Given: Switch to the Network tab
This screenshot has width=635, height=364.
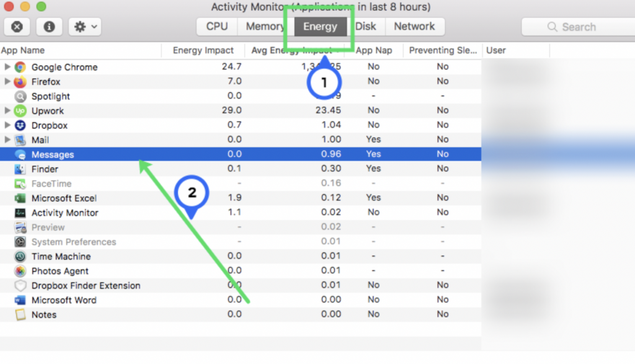Looking at the screenshot, I should 414,27.
